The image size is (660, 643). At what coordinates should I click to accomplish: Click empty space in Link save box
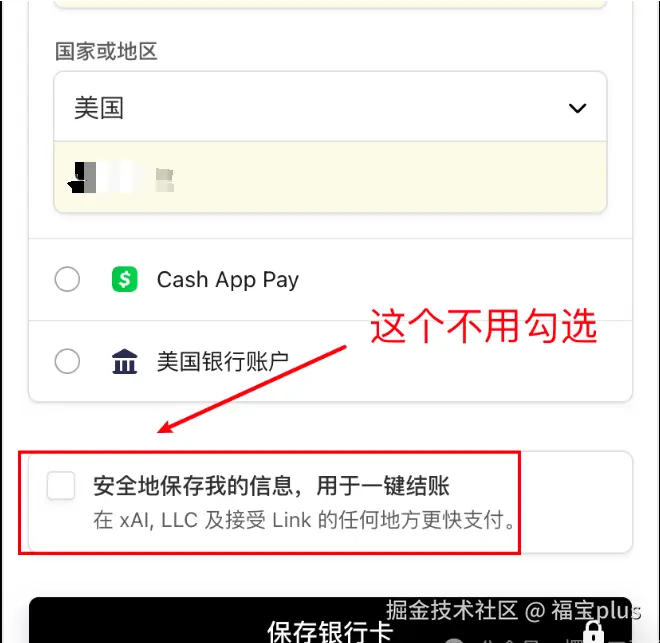(577, 502)
